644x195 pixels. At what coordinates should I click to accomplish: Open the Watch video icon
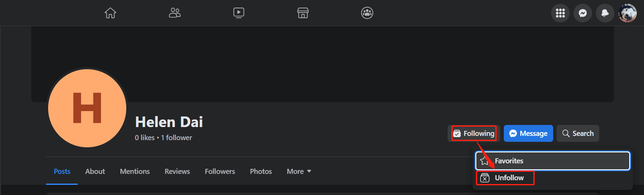tap(239, 13)
